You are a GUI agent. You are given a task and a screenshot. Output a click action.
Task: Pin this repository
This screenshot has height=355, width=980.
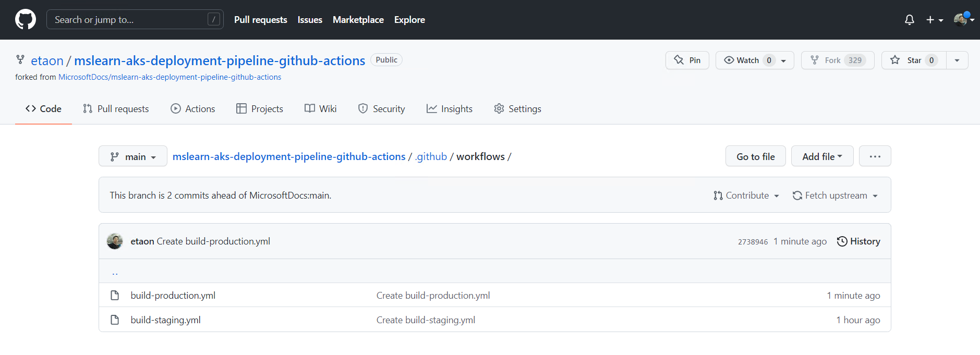click(687, 60)
